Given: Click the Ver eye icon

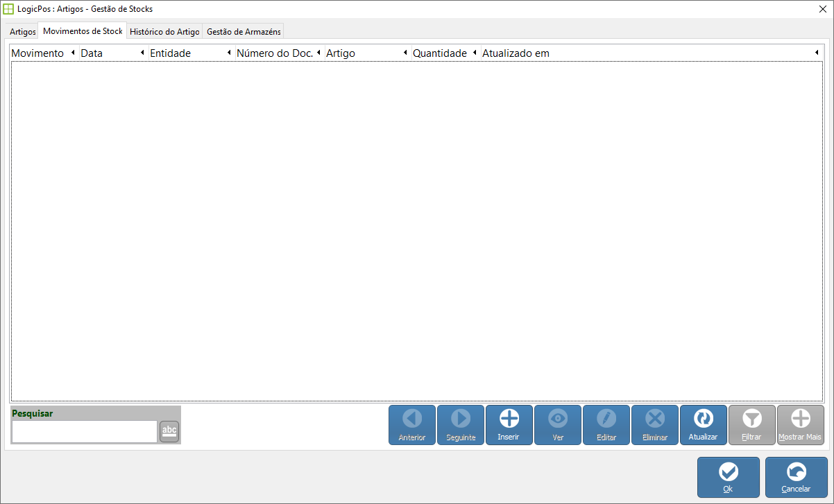Looking at the screenshot, I should click(558, 419).
